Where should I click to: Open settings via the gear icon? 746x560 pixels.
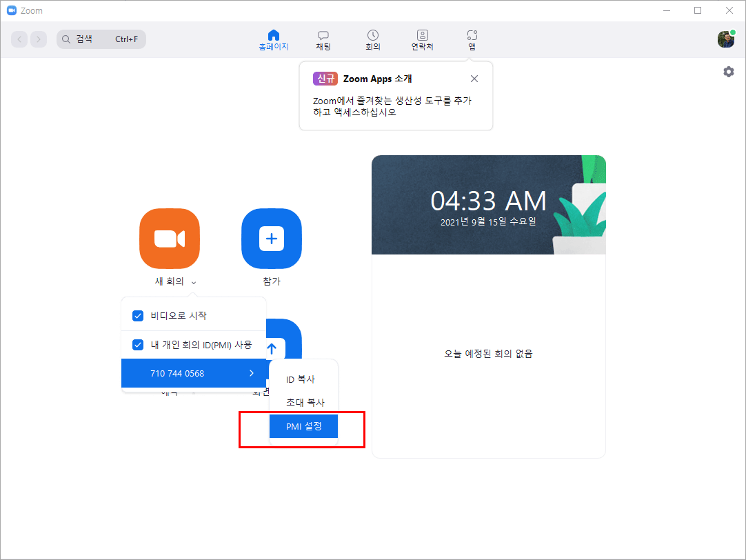[x=728, y=72]
